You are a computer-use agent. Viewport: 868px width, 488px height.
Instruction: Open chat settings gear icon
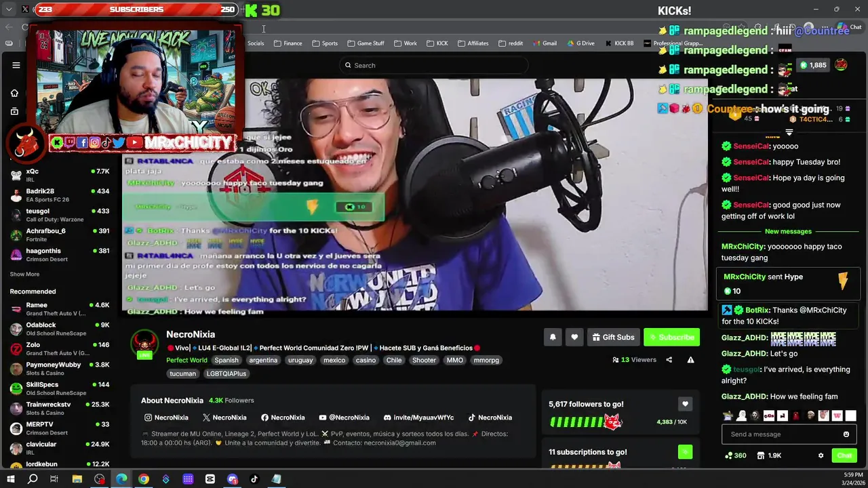(821, 455)
